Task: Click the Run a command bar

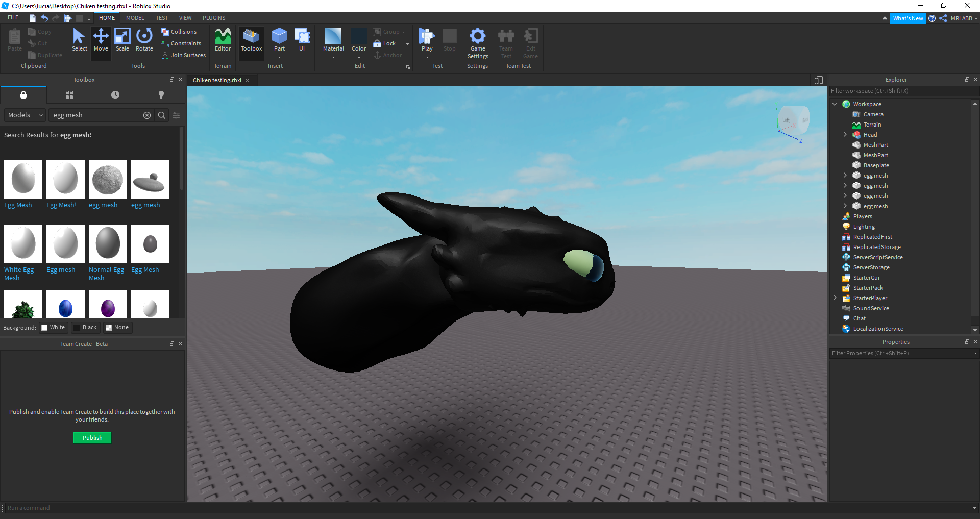Action: pyautogui.click(x=487, y=508)
